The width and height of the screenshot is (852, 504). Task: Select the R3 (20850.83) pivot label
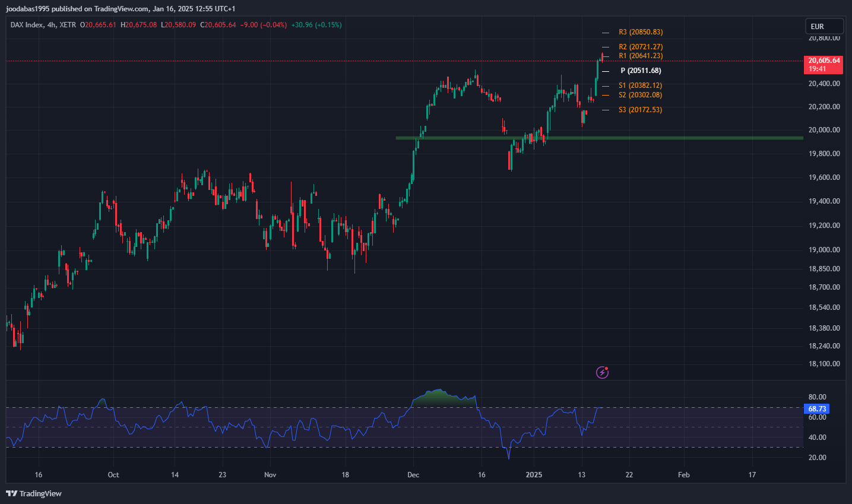pyautogui.click(x=640, y=32)
